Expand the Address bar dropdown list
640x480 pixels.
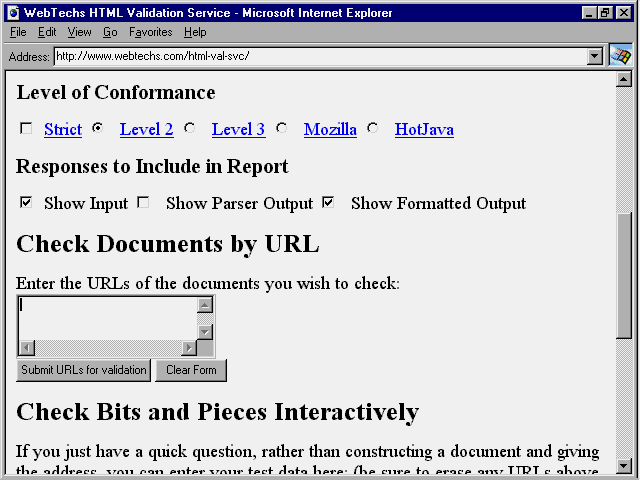[x=596, y=56]
